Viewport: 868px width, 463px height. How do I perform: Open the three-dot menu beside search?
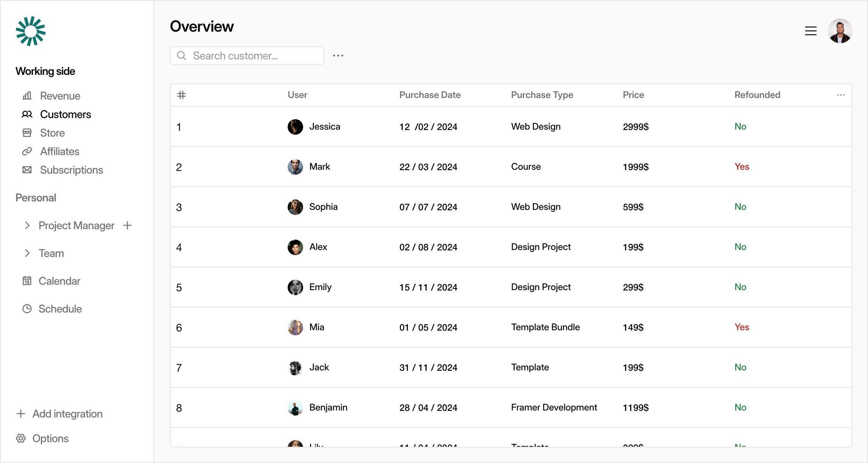tap(338, 56)
